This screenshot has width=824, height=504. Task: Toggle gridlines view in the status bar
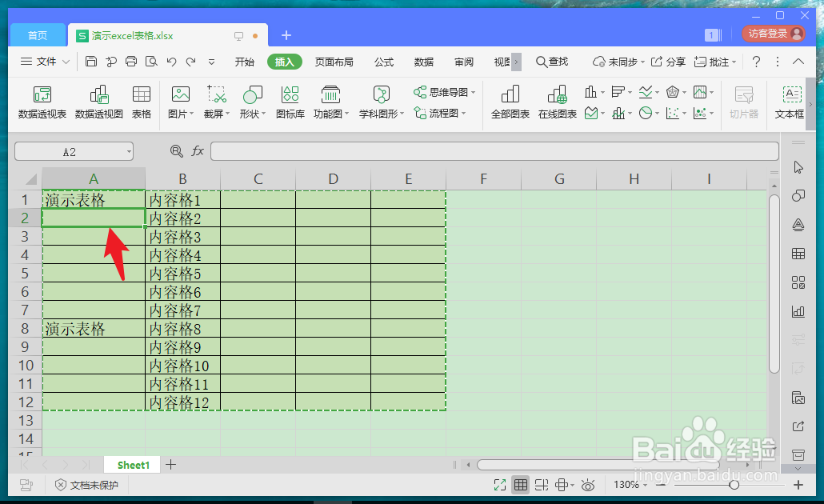[521, 484]
